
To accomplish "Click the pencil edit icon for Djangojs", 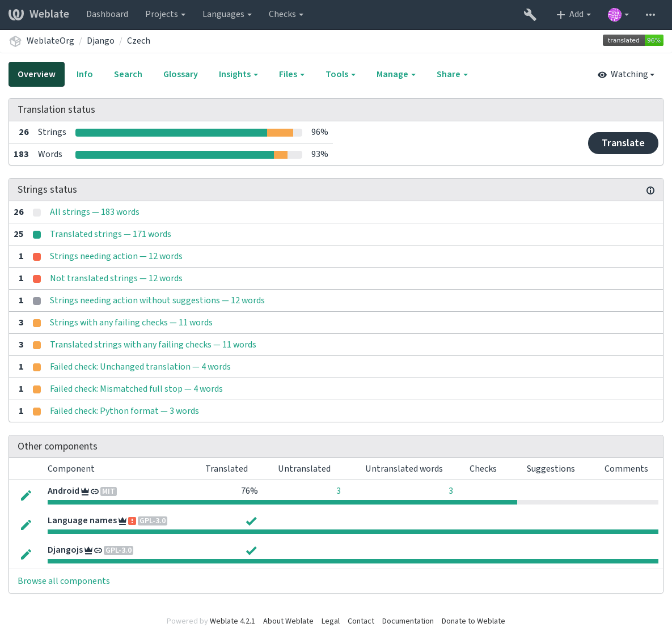I will (26, 554).
